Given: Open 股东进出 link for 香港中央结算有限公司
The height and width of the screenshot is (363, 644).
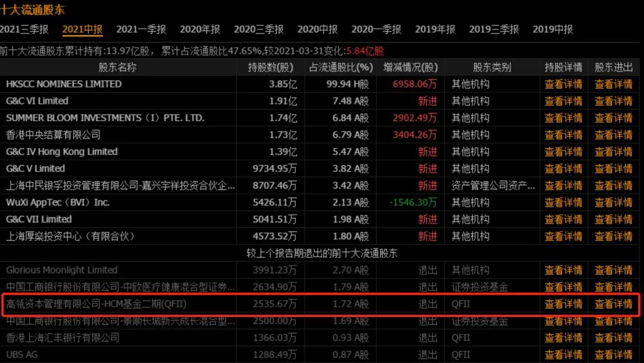Looking at the screenshot, I should pyautogui.click(x=614, y=135).
